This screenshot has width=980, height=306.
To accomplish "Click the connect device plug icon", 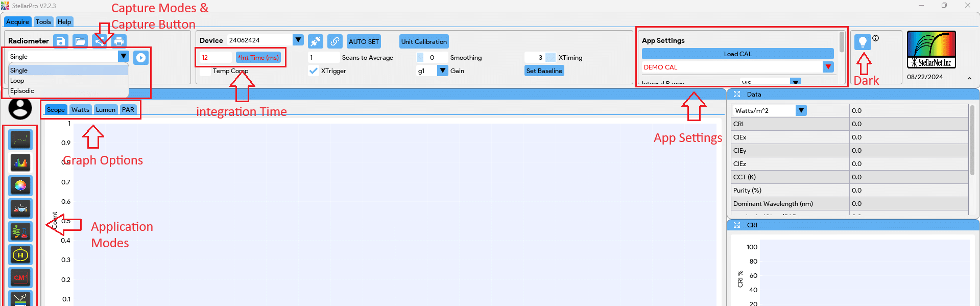I will point(316,41).
